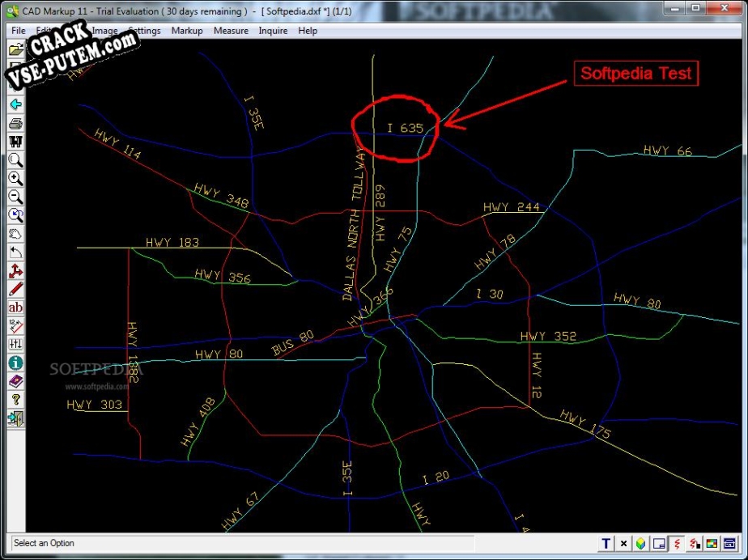
Task: Click the 'HWY 303' map label
Action: [95, 405]
